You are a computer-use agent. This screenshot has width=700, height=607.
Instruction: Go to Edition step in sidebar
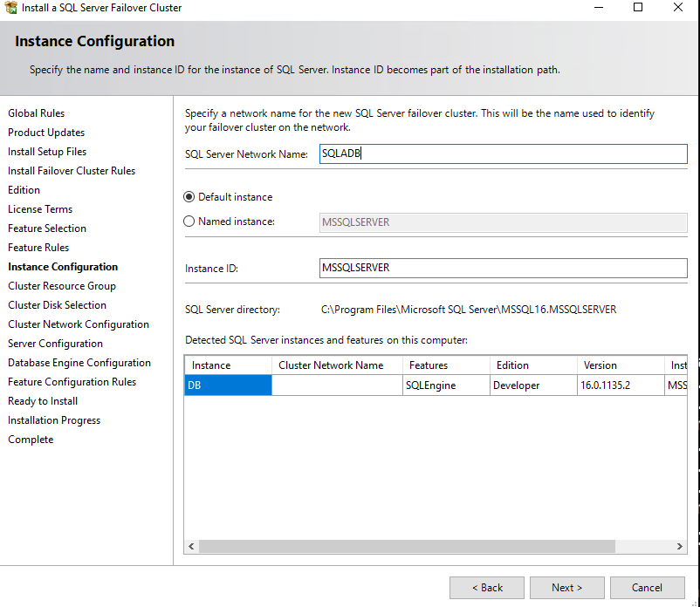24,190
